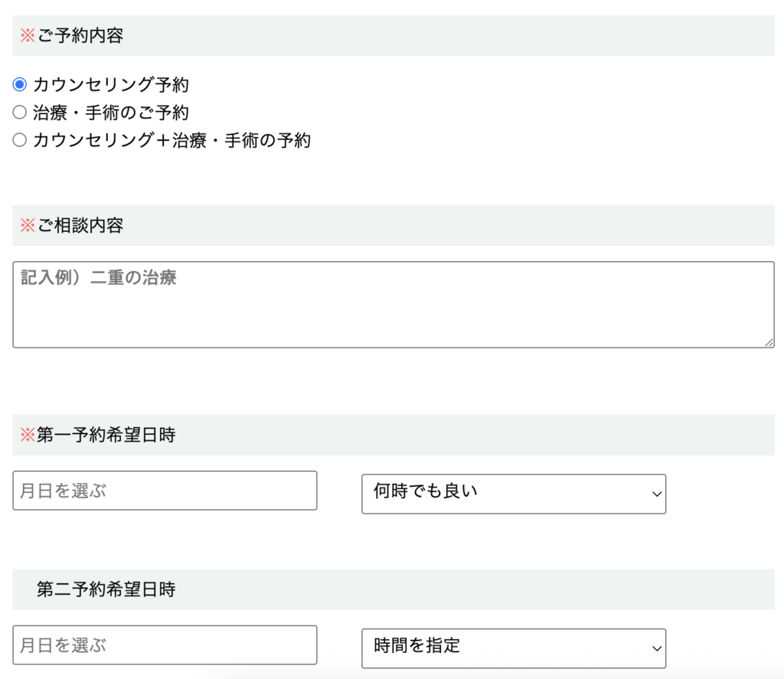Click the chevron on the first time selector

(657, 495)
